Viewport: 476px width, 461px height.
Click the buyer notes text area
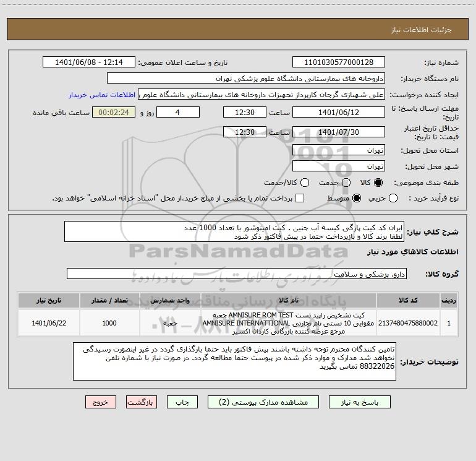tap(234, 361)
